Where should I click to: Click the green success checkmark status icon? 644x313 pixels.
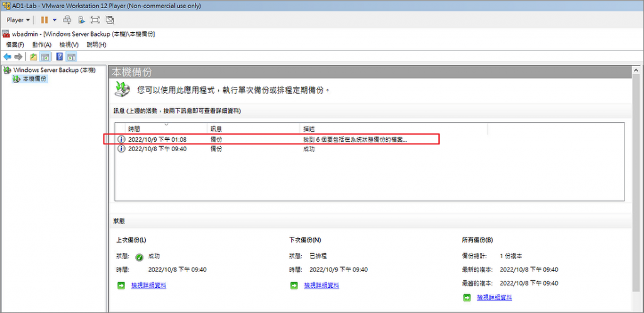(139, 257)
